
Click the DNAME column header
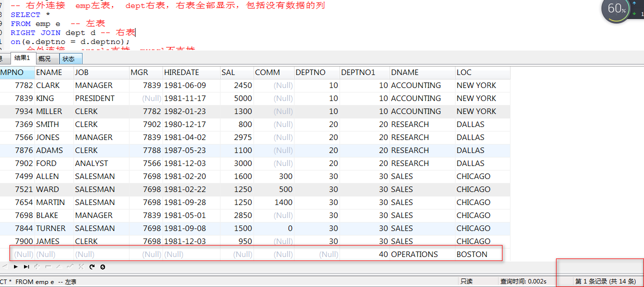[422, 72]
